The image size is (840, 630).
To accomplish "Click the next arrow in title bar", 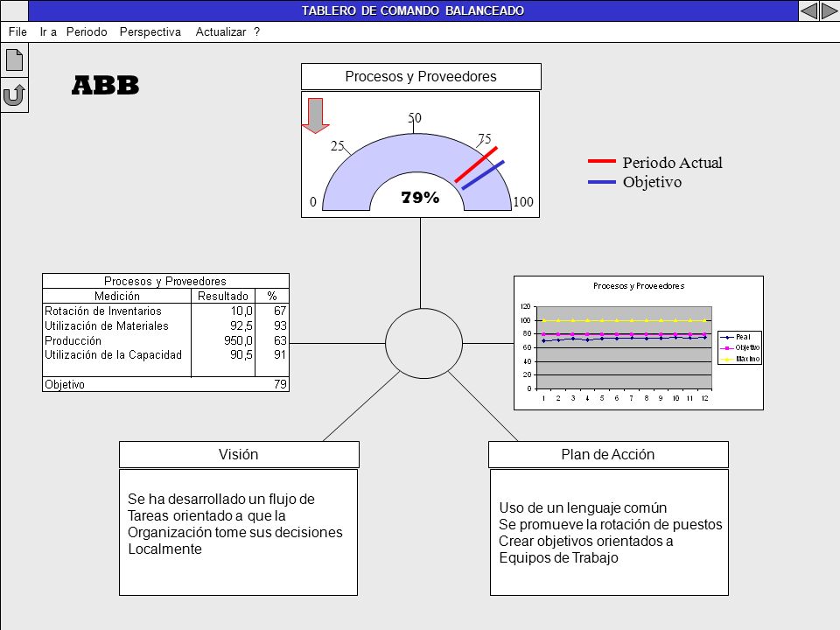I will pyautogui.click(x=829, y=10).
